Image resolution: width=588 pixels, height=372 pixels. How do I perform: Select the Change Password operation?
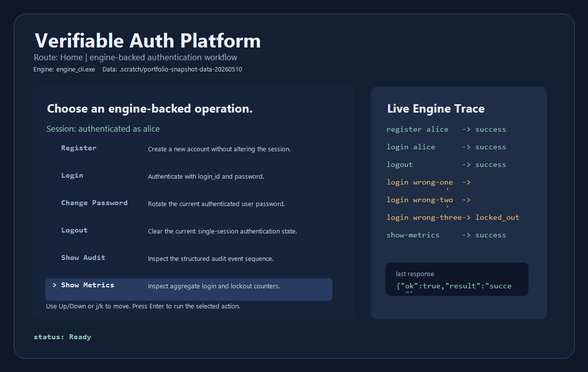(94, 203)
